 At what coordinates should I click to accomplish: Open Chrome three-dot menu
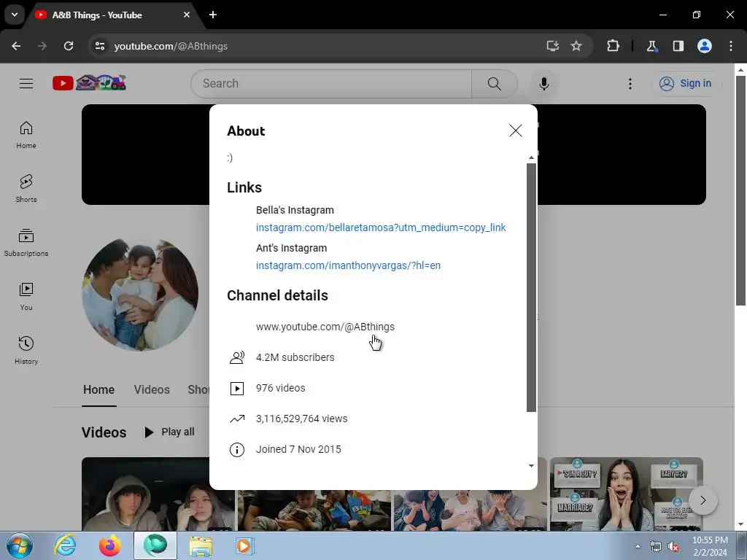pos(731,46)
